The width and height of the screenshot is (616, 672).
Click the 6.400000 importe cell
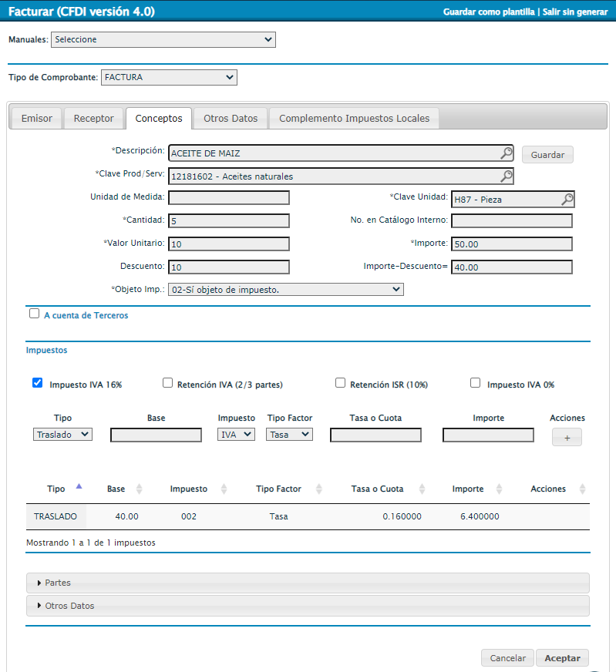[x=480, y=516]
